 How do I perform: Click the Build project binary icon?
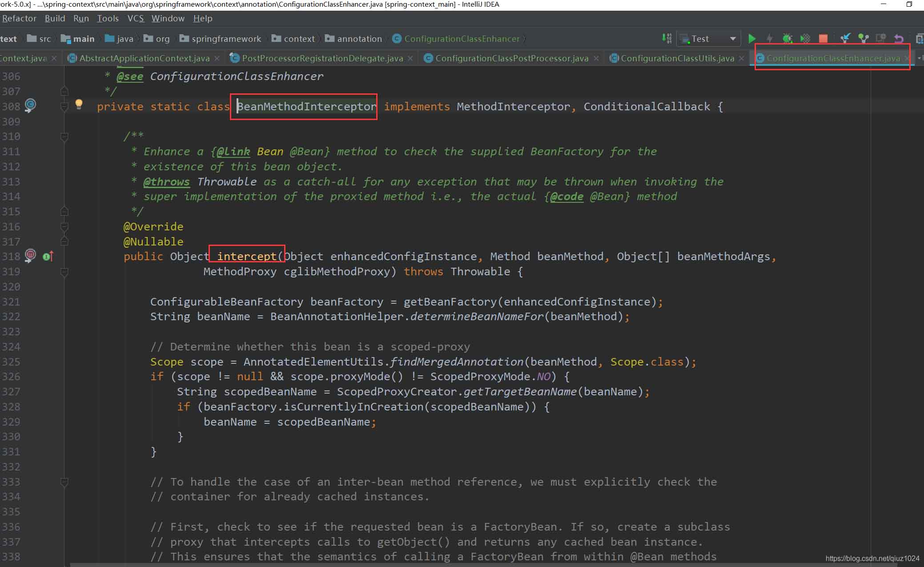click(667, 38)
